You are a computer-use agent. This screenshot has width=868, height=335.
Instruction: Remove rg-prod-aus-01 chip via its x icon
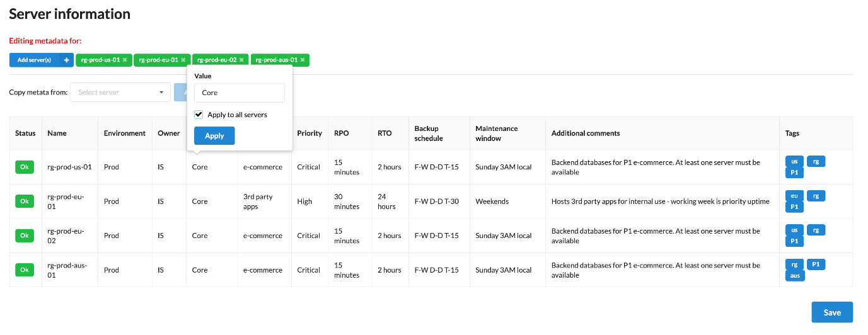tap(303, 60)
